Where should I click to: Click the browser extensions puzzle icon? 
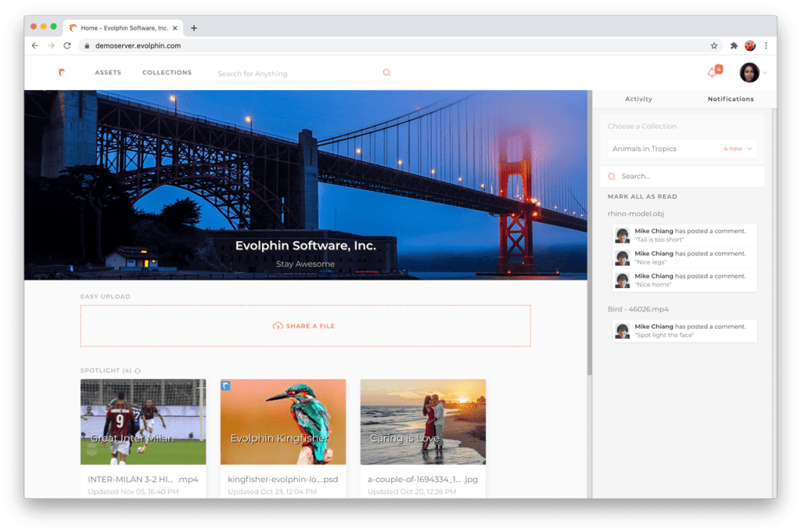[x=732, y=45]
